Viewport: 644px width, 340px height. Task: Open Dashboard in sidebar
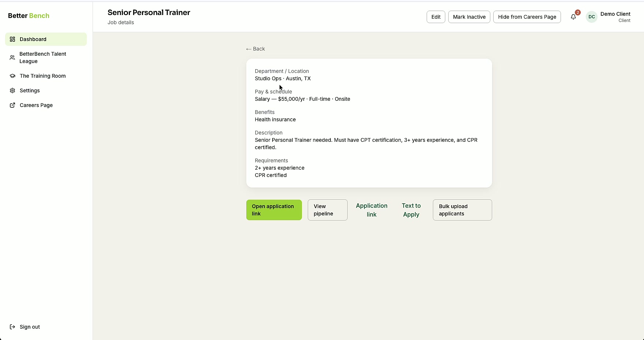click(x=46, y=39)
